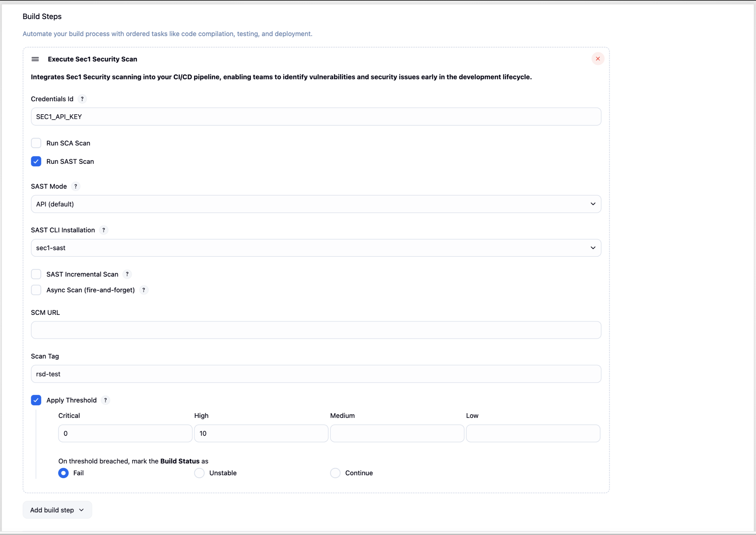Click the SAST Incremental Scan label

(82, 274)
